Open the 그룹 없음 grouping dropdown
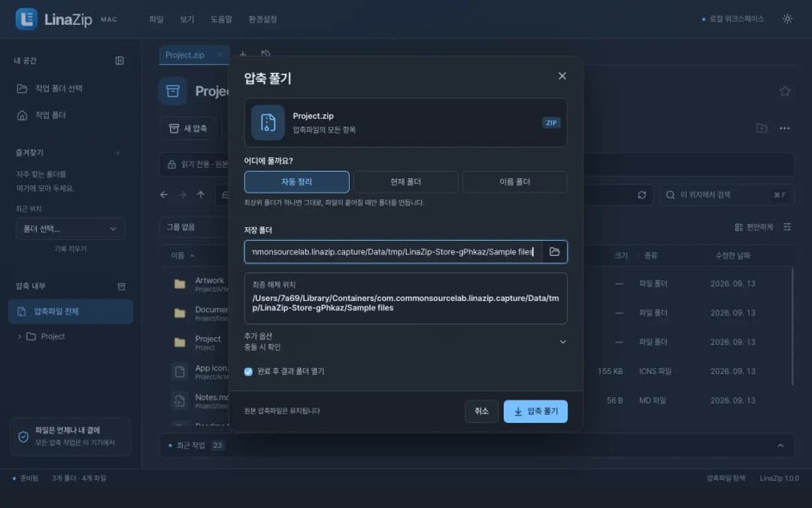Viewport: 812px width, 508px height. click(x=194, y=227)
